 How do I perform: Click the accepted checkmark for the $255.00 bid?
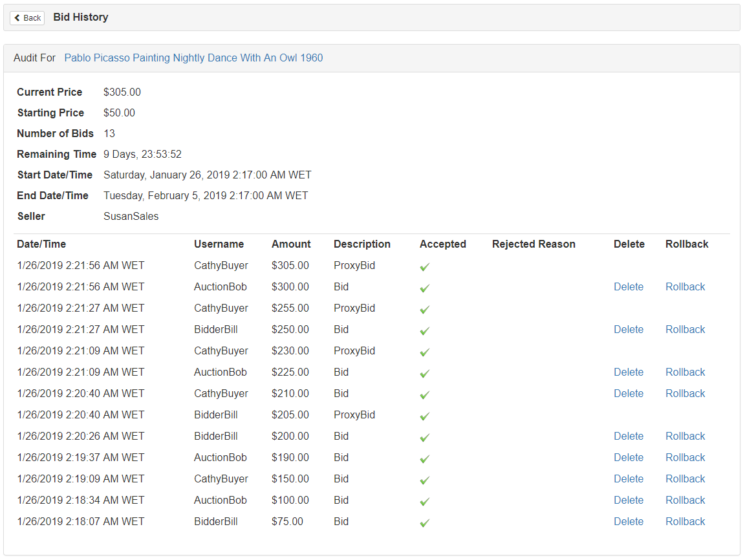tap(424, 310)
